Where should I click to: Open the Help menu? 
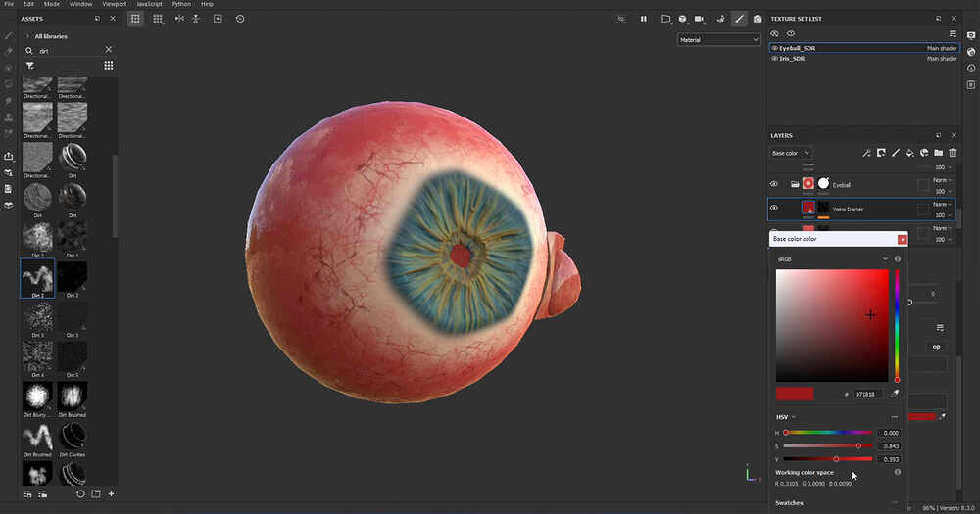(x=207, y=4)
